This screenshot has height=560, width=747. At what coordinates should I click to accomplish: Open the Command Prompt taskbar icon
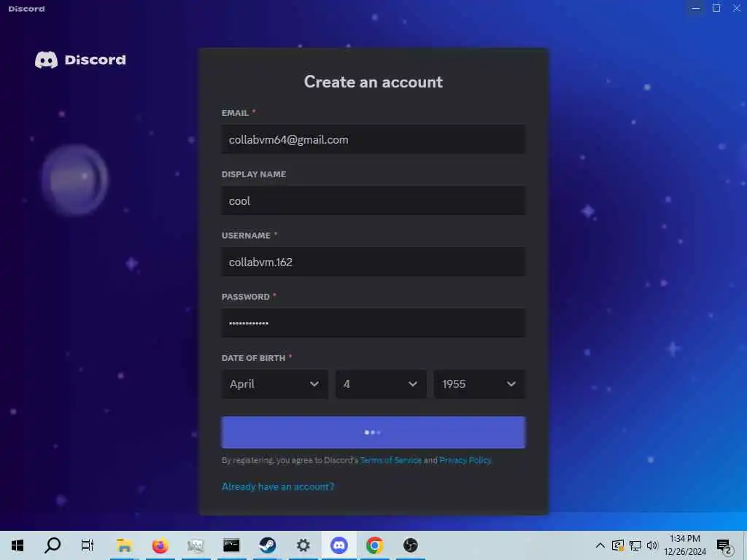click(x=231, y=545)
